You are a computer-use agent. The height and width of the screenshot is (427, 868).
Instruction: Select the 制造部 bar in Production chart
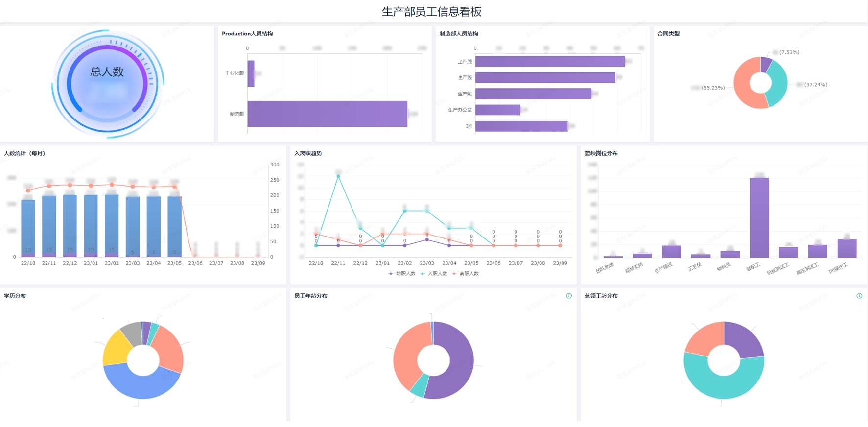pyautogui.click(x=327, y=114)
